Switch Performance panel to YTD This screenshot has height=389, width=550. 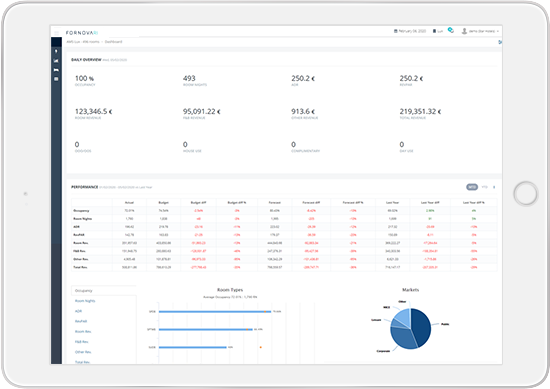point(485,187)
